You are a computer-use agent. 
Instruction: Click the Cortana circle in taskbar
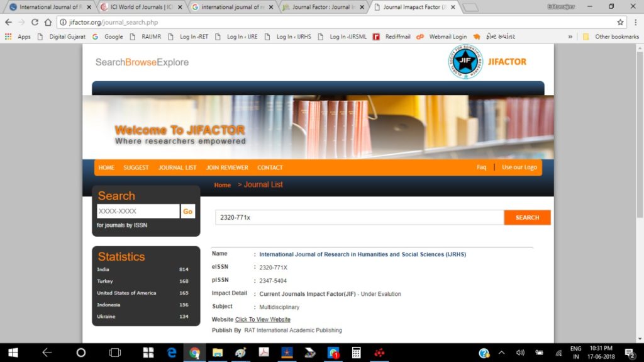pos(81,353)
